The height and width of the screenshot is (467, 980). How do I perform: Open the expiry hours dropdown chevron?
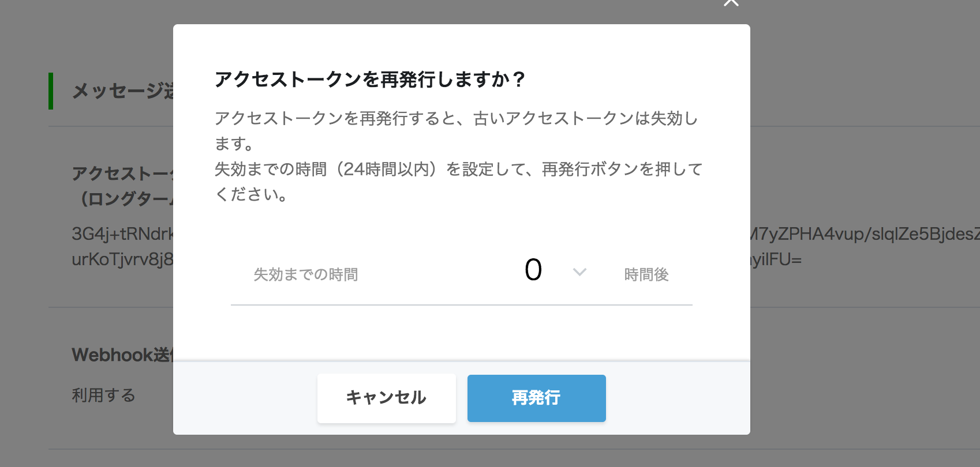point(578,272)
